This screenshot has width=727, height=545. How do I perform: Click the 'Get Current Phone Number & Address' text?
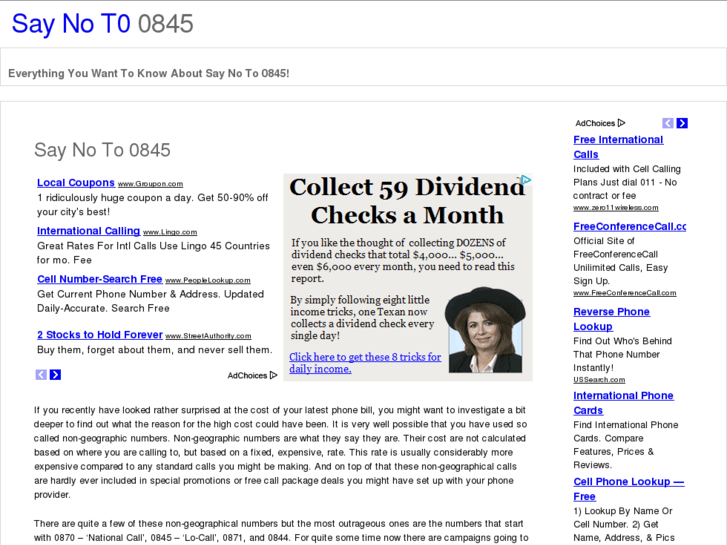tap(150, 301)
